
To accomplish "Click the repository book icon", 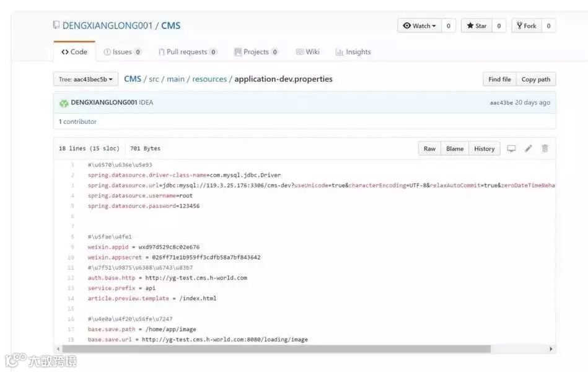I will tap(56, 25).
